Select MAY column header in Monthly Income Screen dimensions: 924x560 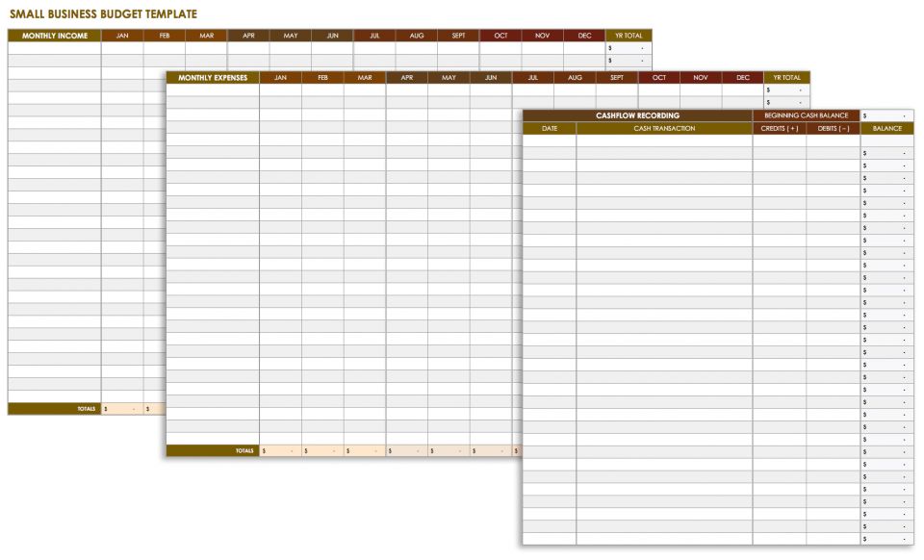coord(291,36)
